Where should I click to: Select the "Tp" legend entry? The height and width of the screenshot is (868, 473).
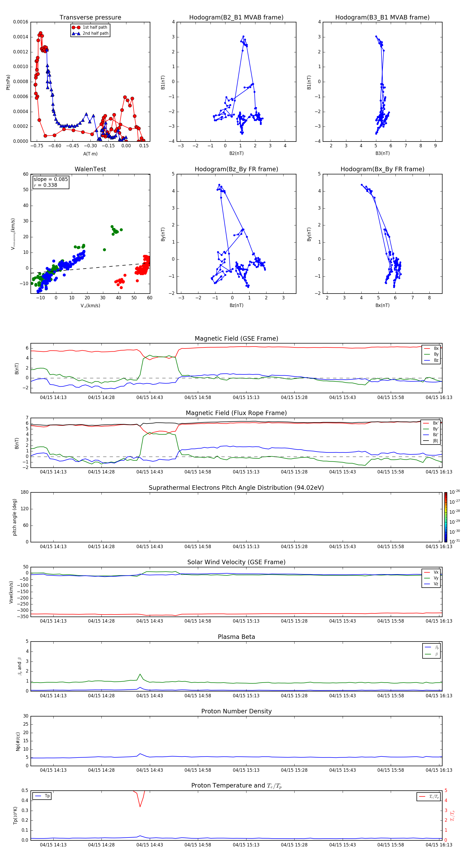(42, 796)
